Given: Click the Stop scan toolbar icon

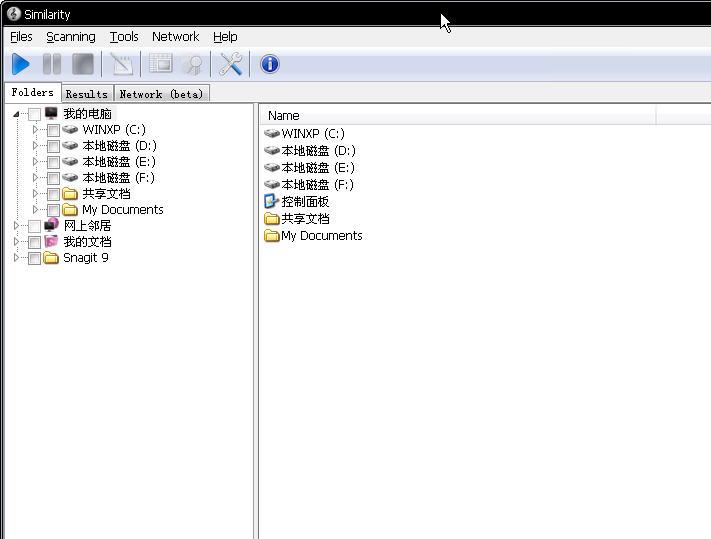Looking at the screenshot, I should (x=83, y=65).
